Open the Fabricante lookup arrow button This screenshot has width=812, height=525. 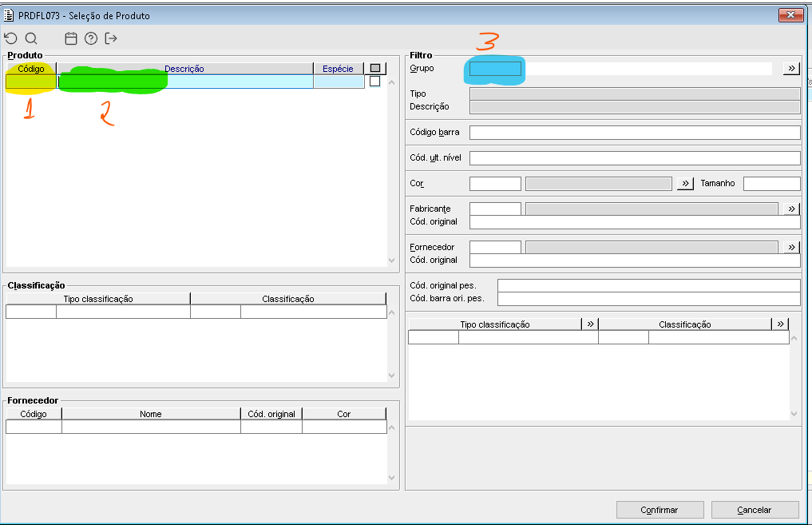coord(790,209)
